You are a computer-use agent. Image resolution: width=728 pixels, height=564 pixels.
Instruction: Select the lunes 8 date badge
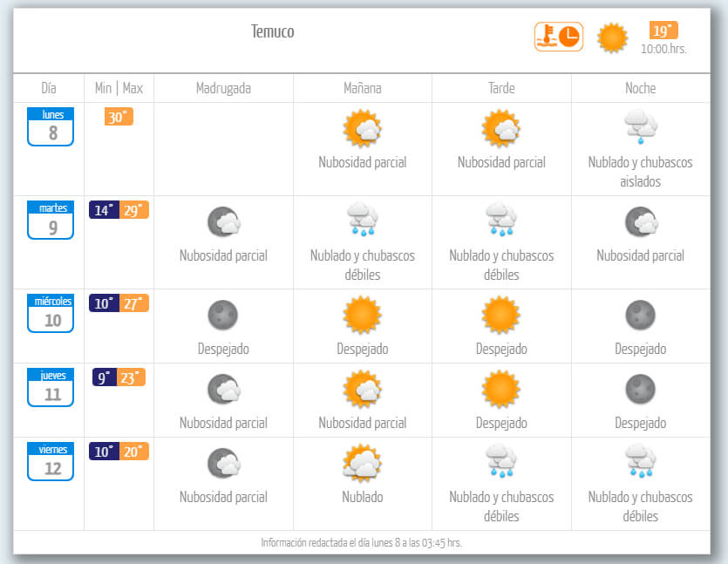(x=51, y=127)
